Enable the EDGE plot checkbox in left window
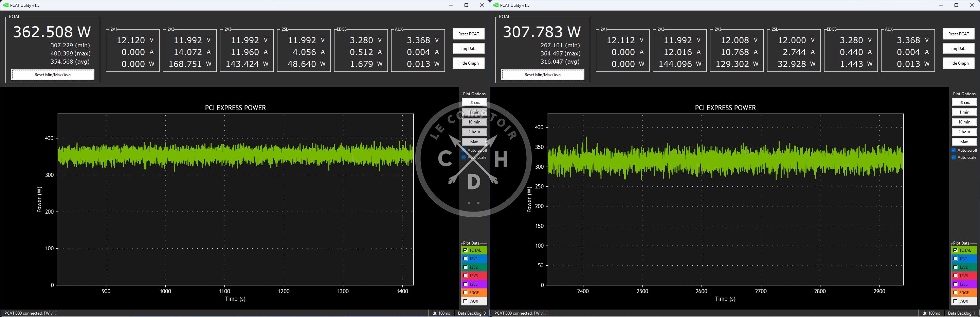Screen dimensions: 980x317 coord(465,293)
